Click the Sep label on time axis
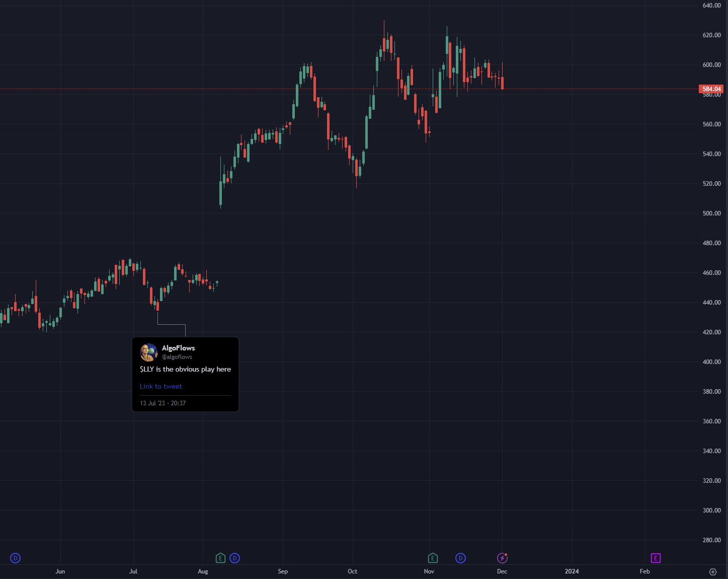Image resolution: width=728 pixels, height=579 pixels. tap(283, 571)
